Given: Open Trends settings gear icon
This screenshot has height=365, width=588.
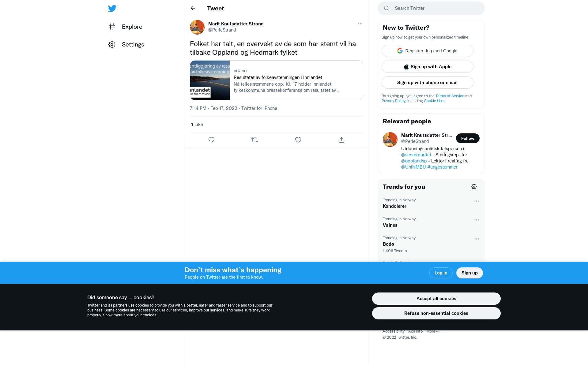Looking at the screenshot, I should point(474,187).
